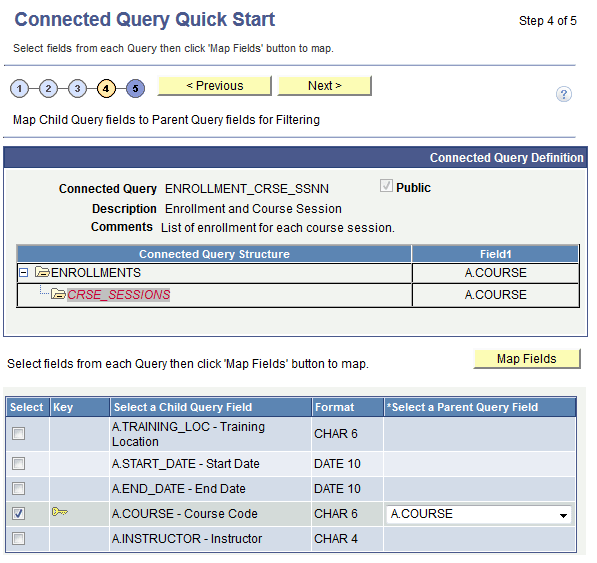
Task: Click the Connected Query Definition title bar
Action: click(x=295, y=157)
